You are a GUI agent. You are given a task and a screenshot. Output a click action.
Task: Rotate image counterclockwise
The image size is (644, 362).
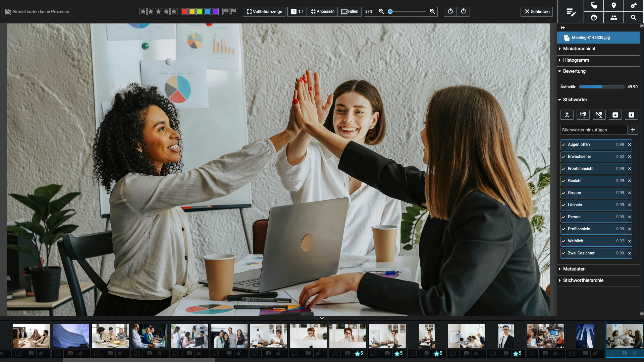[450, 11]
